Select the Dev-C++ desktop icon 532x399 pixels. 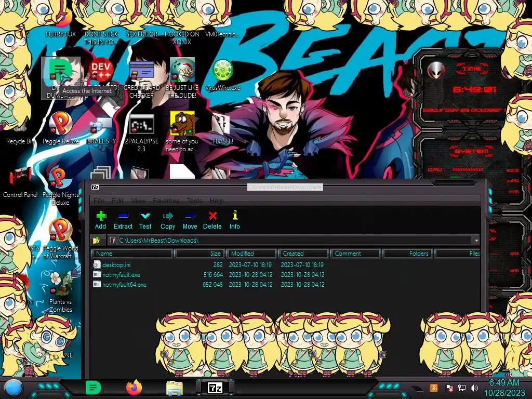pyautogui.click(x=101, y=70)
